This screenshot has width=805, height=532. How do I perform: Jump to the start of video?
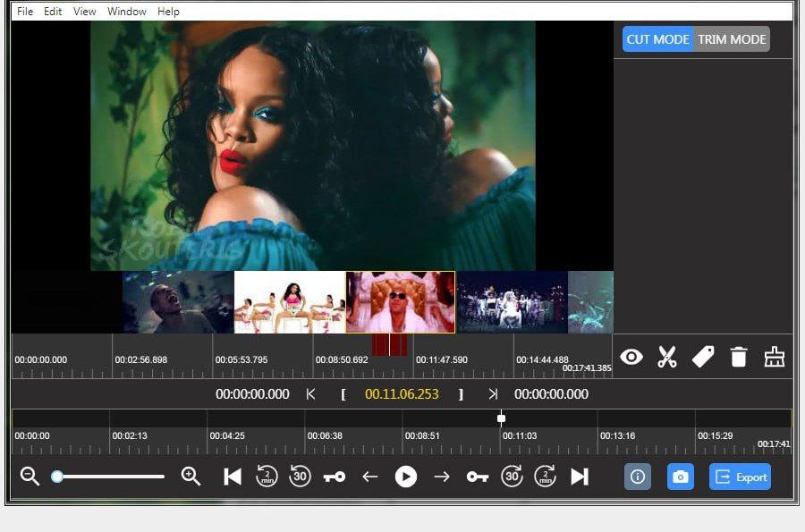(x=233, y=477)
